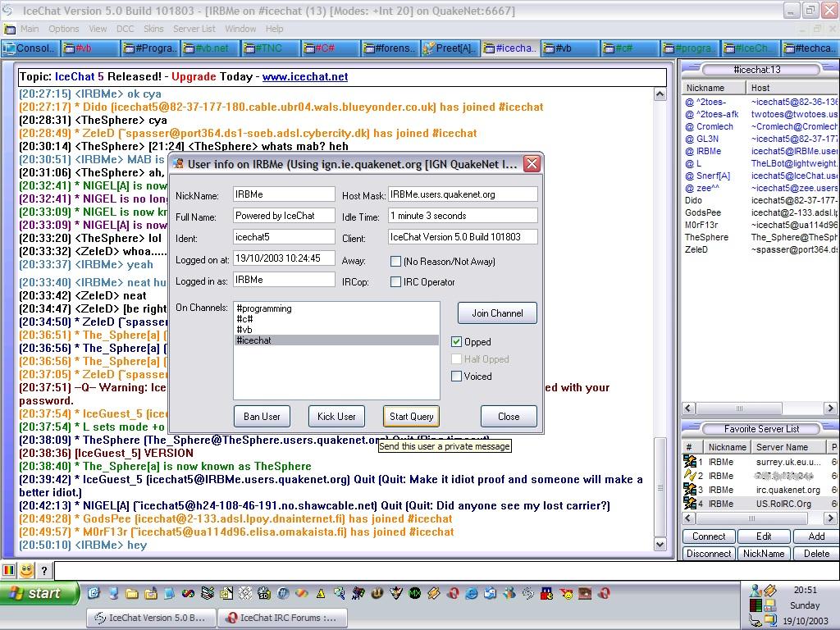
Task: Open the Main menu
Action: (30, 29)
